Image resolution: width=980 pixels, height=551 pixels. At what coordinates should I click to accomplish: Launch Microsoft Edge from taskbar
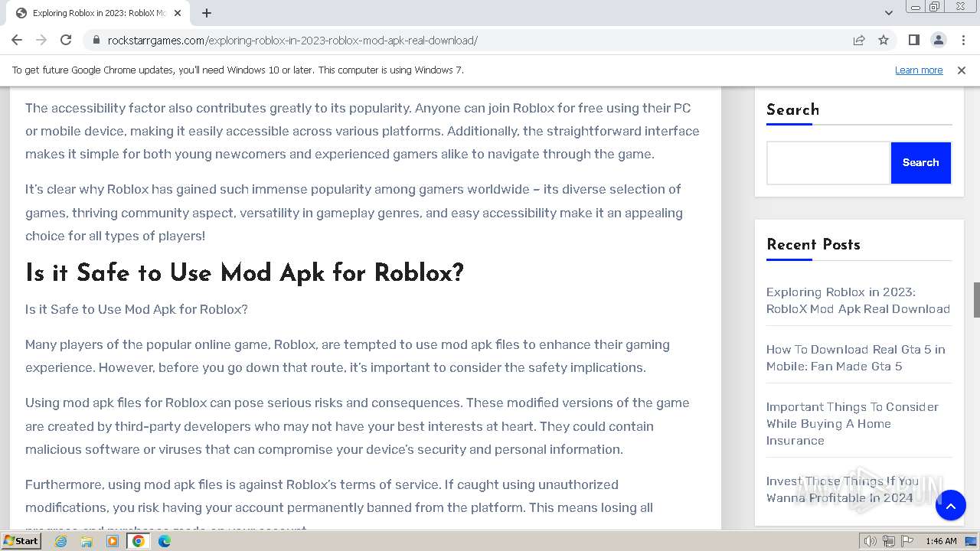pyautogui.click(x=165, y=541)
